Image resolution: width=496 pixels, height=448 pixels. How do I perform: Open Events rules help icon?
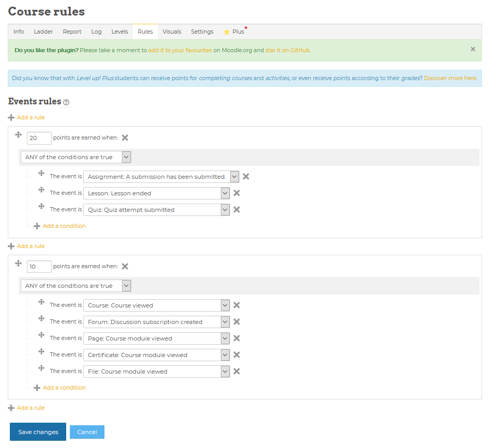(66, 102)
